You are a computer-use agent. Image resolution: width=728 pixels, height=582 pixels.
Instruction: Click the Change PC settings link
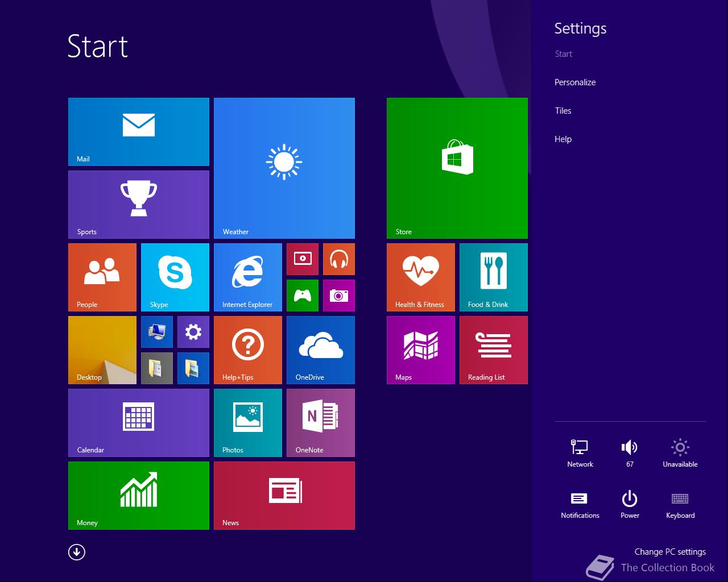[670, 552]
